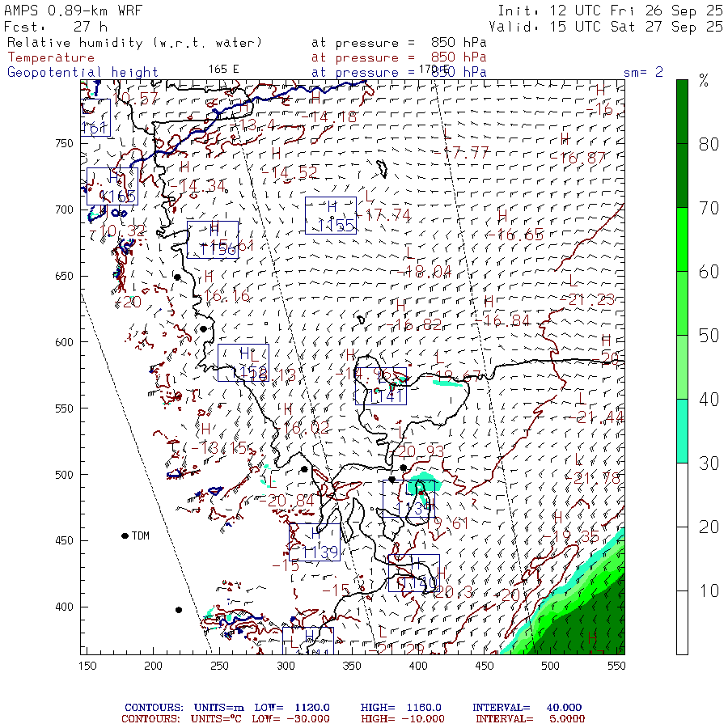728x728 pixels.
Task: Click the red 'LOW= -30.000' contour text
Action: click(291, 719)
